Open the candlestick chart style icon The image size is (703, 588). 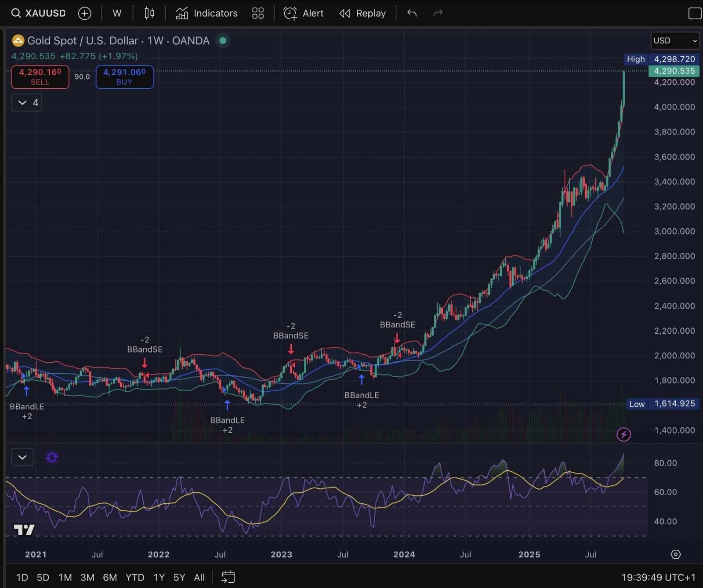[x=149, y=13]
